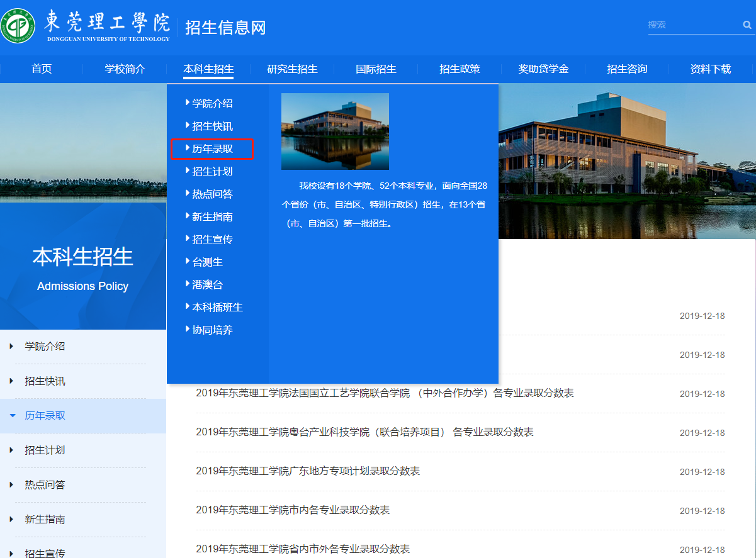Focus the 搜索 search input field

coord(694,25)
